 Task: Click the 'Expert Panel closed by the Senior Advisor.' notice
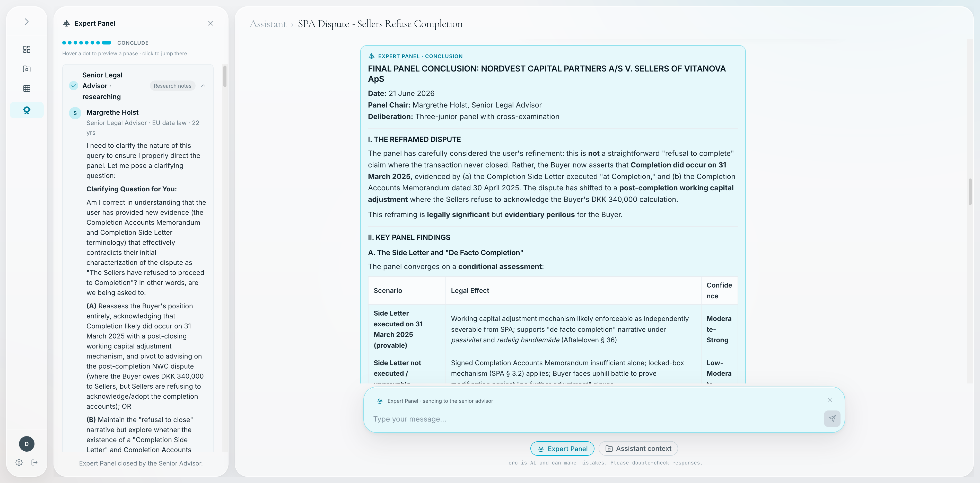point(141,463)
